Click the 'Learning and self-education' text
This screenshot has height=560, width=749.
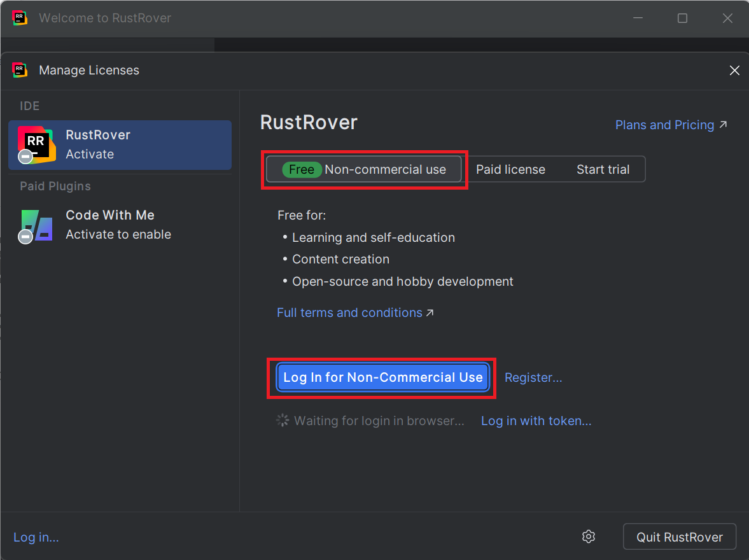374,237
